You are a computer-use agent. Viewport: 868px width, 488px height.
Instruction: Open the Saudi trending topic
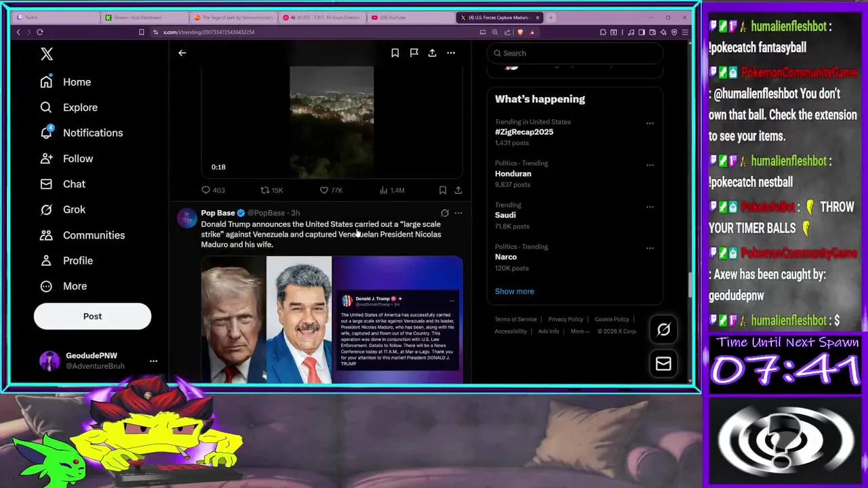[505, 215]
